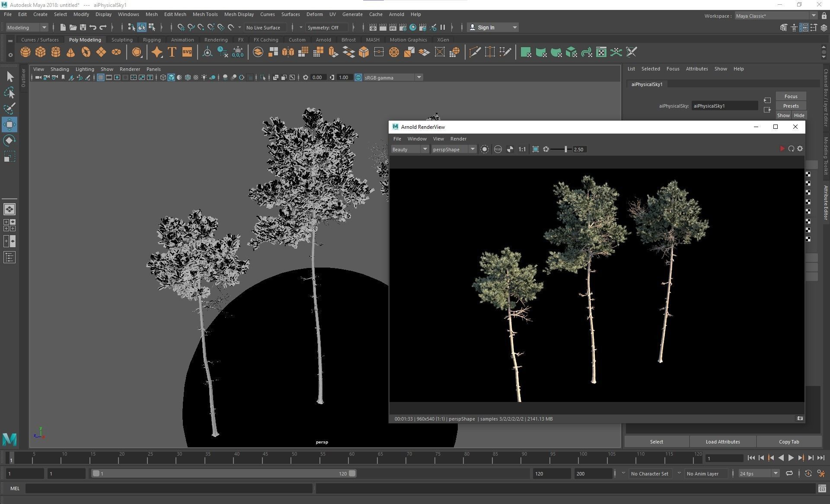Select the Paint Selection tool
Image resolution: width=830 pixels, height=504 pixels.
10,108
